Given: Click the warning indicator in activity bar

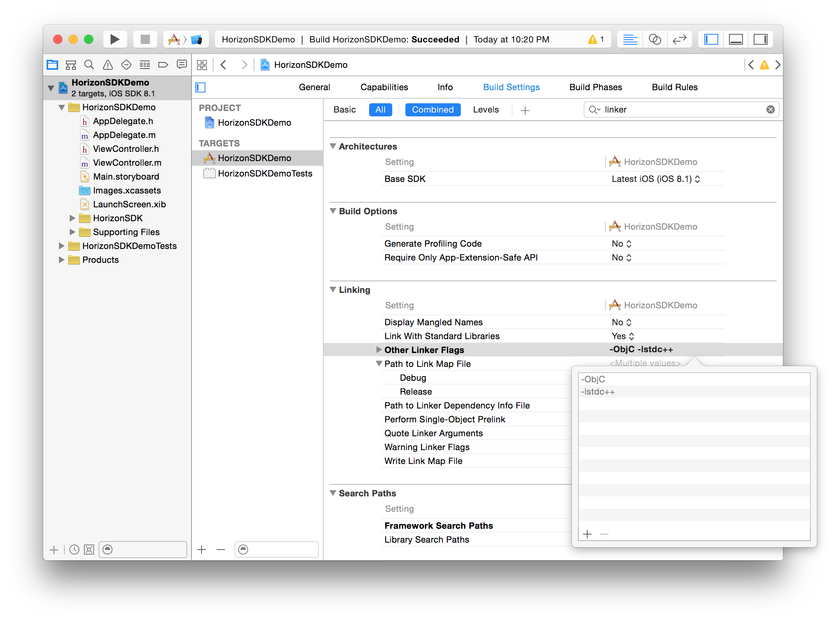Looking at the screenshot, I should 596,39.
